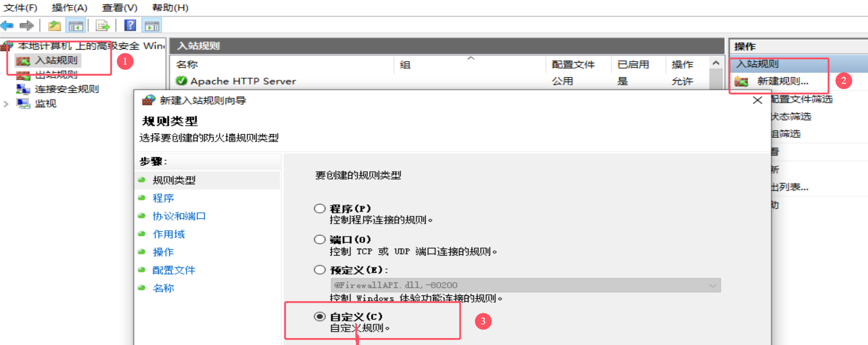This screenshot has width=868, height=345.
Task: Toggle the Show/Hide action pane icon
Action: coord(152,26)
